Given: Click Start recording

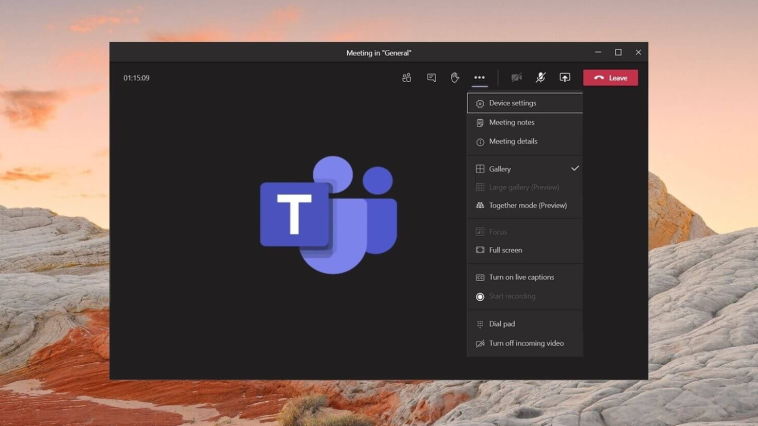Looking at the screenshot, I should pos(525,296).
